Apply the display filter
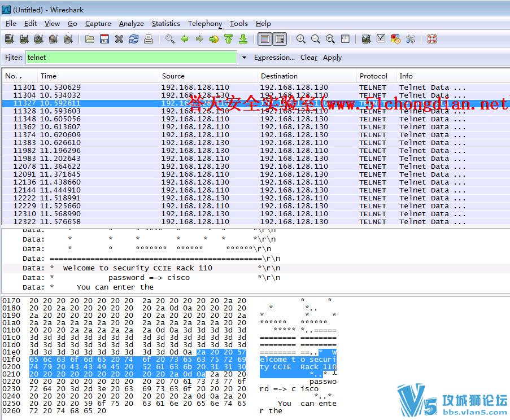Screen dimensions: 510x420 point(332,58)
